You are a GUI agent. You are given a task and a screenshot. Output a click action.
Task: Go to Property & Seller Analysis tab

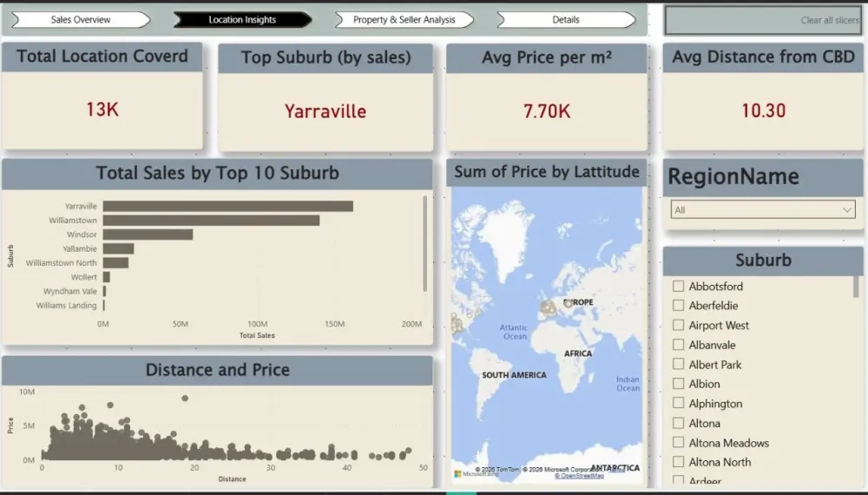[404, 20]
